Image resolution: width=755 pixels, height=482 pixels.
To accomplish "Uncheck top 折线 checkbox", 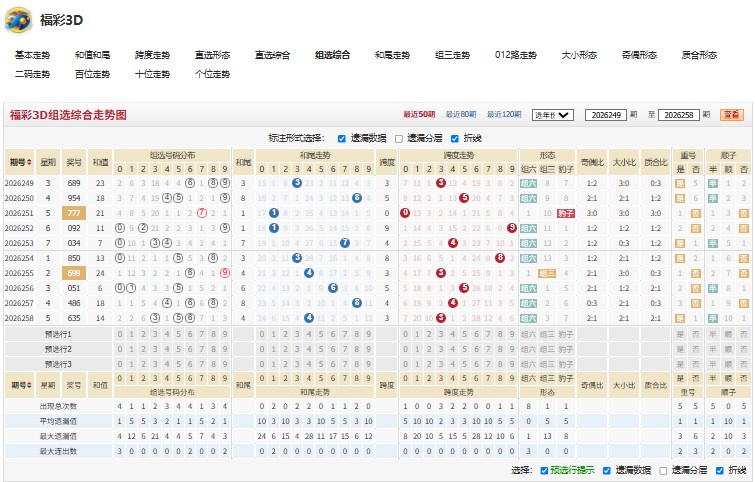I will pyautogui.click(x=455, y=139).
